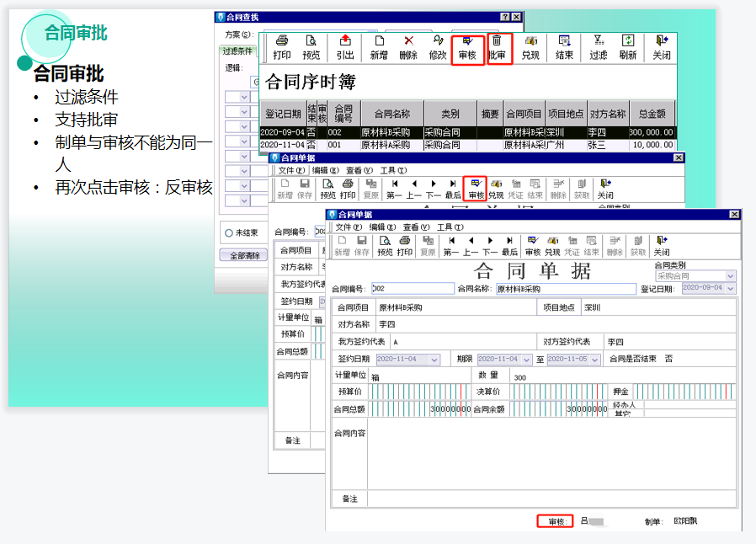Open the 登记日期 date dropdown

point(729,289)
